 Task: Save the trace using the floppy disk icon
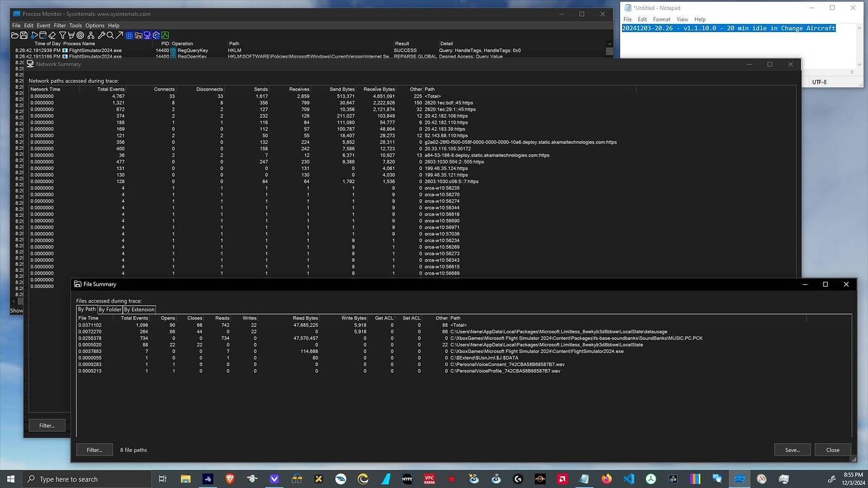pos(23,35)
